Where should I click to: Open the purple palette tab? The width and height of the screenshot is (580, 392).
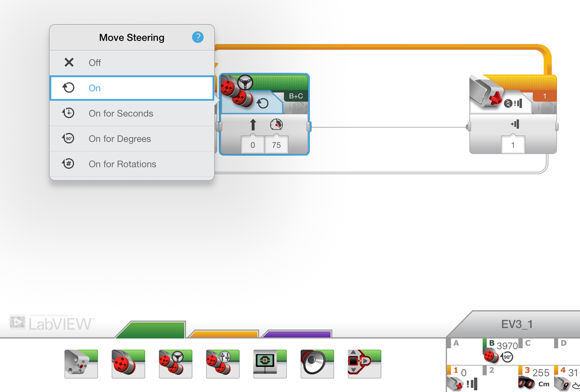click(297, 334)
